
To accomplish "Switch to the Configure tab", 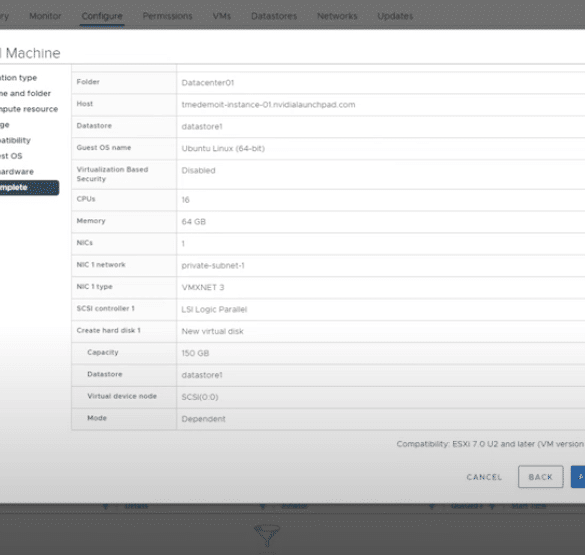I will (x=102, y=16).
